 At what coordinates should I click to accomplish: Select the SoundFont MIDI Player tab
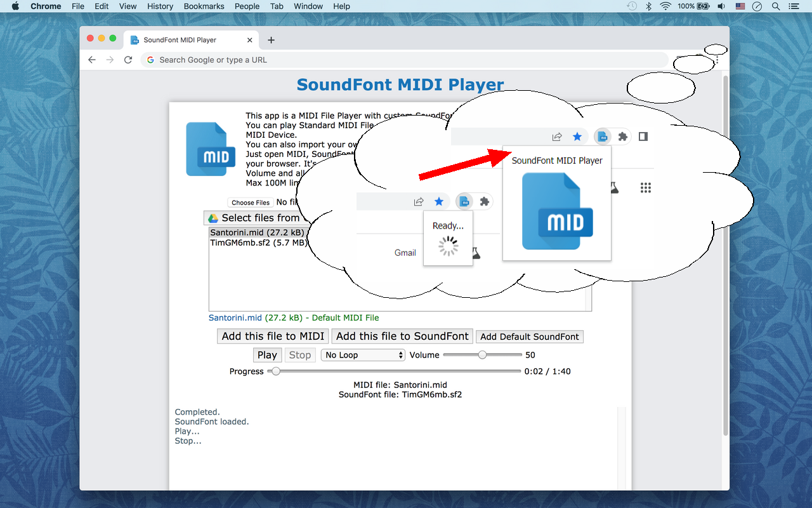(190, 39)
